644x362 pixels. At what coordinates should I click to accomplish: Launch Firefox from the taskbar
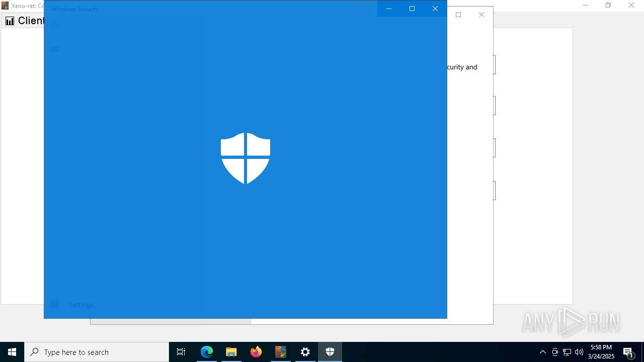coord(256,352)
